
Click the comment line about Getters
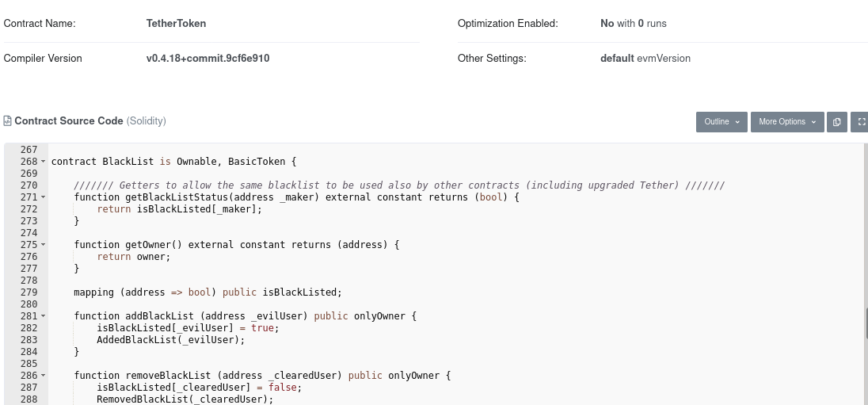click(399, 185)
